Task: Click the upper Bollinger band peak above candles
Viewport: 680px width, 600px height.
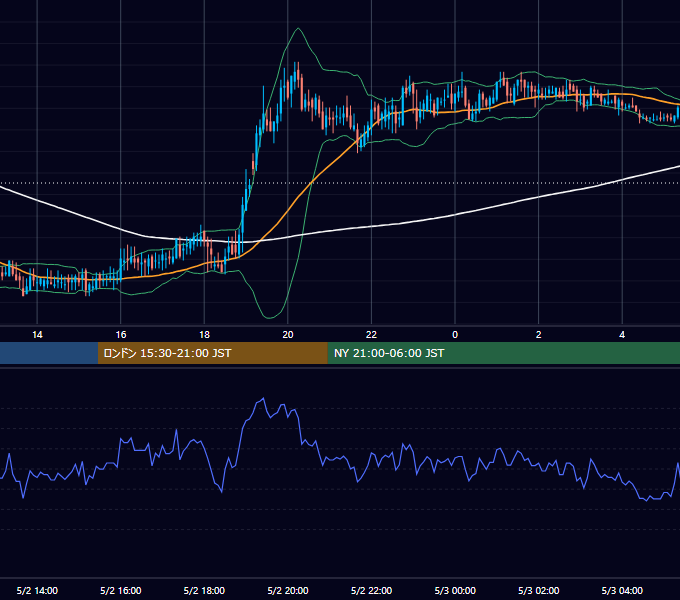Action: click(298, 29)
